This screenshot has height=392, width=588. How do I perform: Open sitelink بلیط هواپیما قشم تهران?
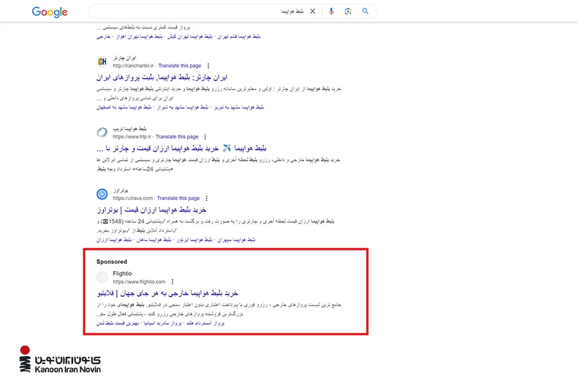click(239, 37)
